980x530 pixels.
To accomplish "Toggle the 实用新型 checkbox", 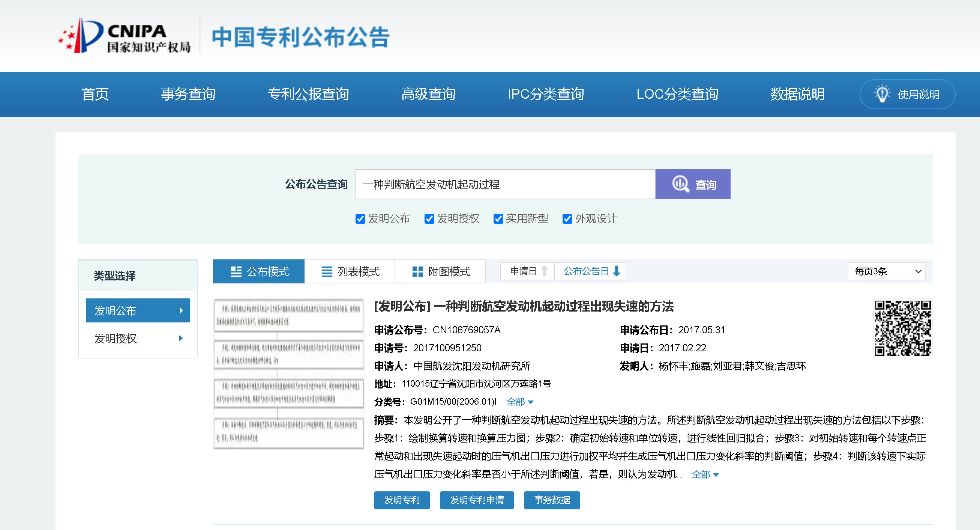I will pyautogui.click(x=498, y=219).
